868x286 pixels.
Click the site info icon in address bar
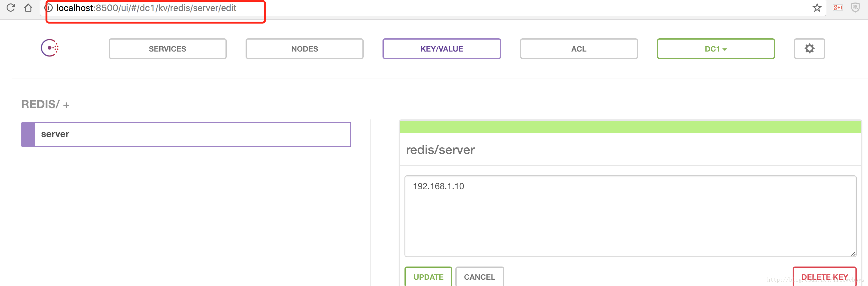pyautogui.click(x=49, y=8)
